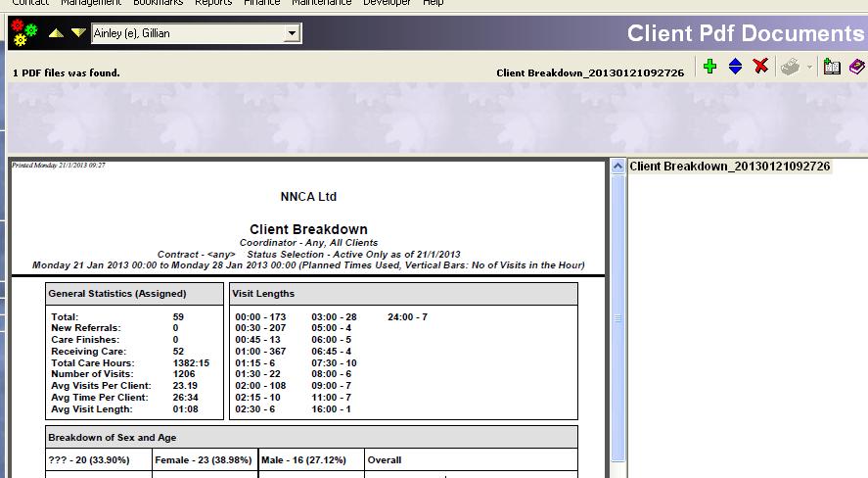This screenshot has width=868, height=478.
Task: Click the red X delete icon
Action: click(760, 67)
